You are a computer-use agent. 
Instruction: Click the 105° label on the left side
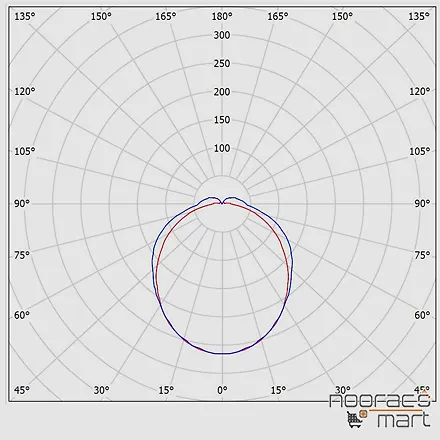coord(24,151)
